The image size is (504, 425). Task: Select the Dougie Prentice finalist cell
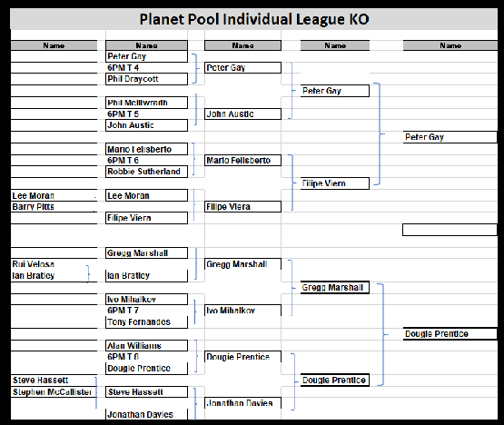tap(450, 333)
